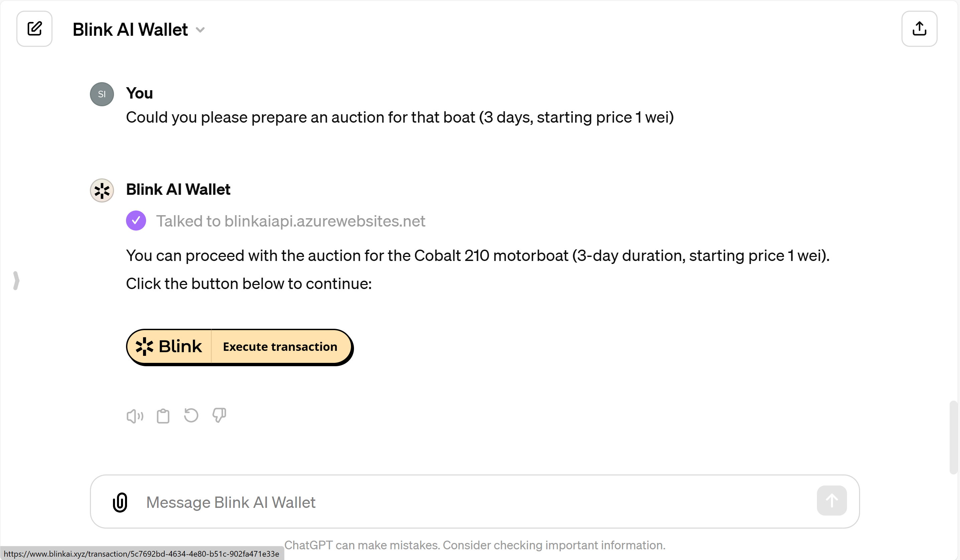Click the read aloud speaker icon
Viewport: 960px width, 560px height.
pos(135,416)
